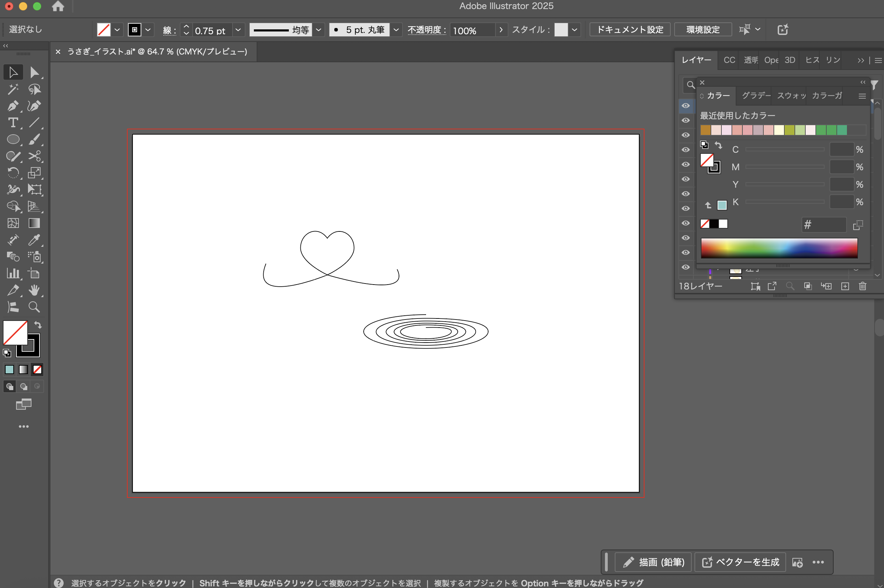Click Edit Toolbar three dots
The width and height of the screenshot is (884, 588).
tap(24, 426)
